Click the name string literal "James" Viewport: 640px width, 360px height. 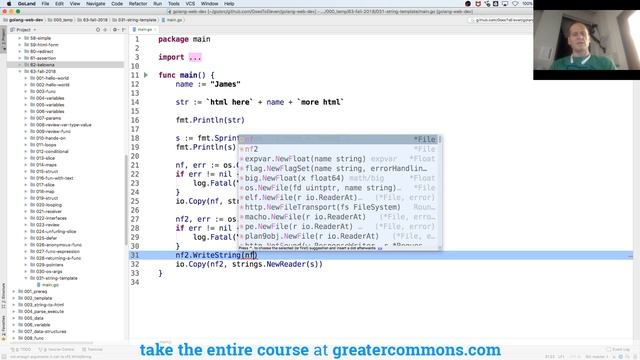[x=225, y=84]
